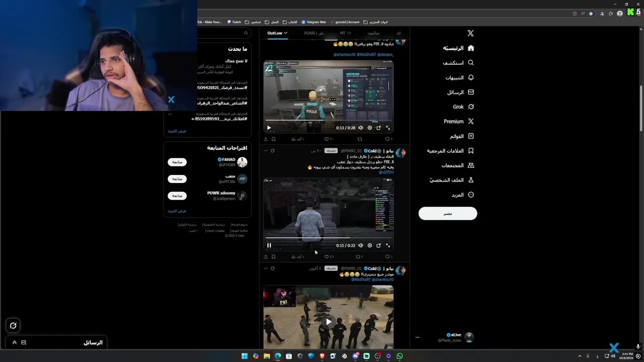Click the المزيد more circle icon
644x362 pixels.
click(471, 195)
